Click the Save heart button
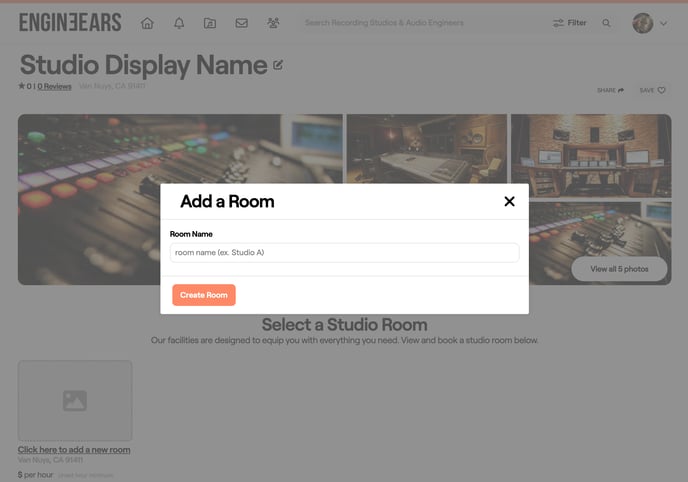Image resolution: width=688 pixels, height=482 pixels. click(652, 90)
